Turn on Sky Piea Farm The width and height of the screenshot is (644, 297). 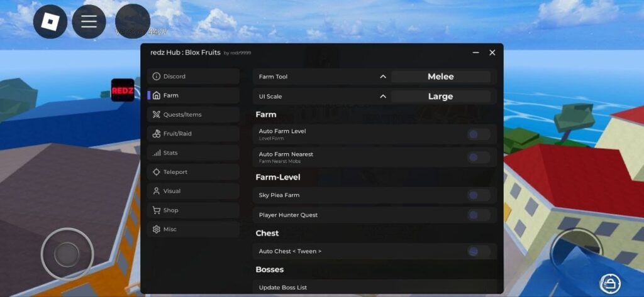click(x=479, y=195)
